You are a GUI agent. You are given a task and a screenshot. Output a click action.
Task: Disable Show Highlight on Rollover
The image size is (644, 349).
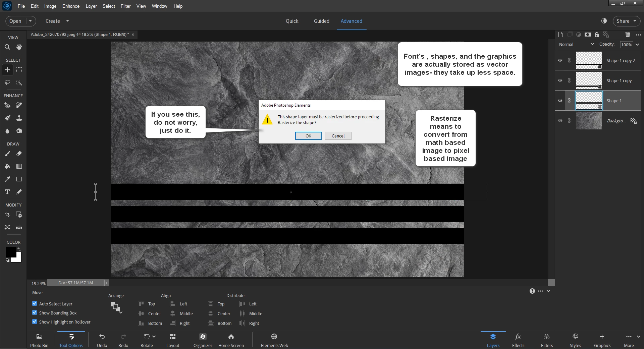point(35,322)
